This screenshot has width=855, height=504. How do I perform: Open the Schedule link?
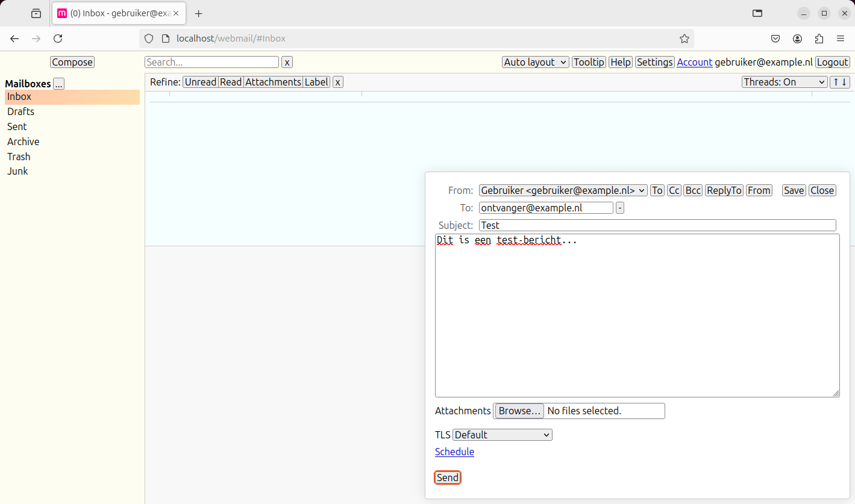[454, 452]
